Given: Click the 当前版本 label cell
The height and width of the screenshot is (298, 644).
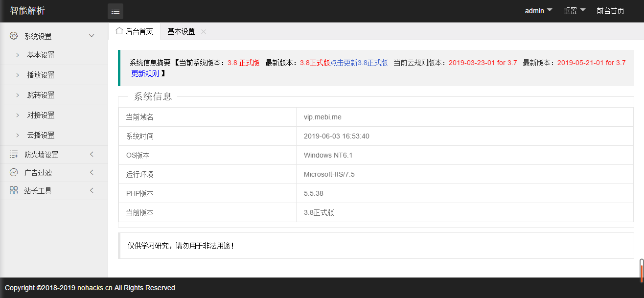Looking at the screenshot, I should [207, 212].
